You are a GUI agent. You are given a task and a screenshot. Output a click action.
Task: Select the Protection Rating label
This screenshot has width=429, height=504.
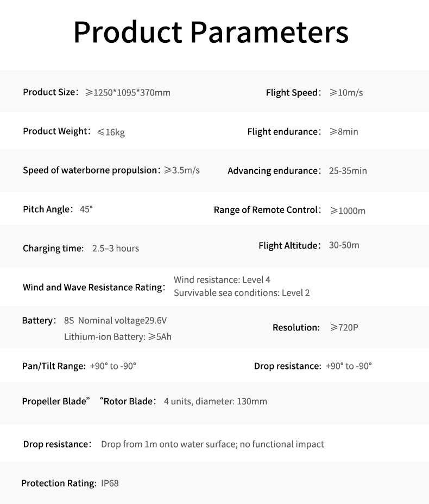pyautogui.click(x=58, y=483)
